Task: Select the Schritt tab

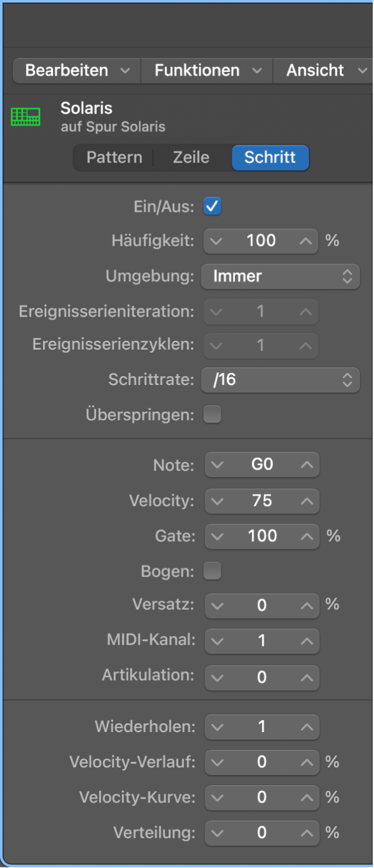Action: point(270,157)
